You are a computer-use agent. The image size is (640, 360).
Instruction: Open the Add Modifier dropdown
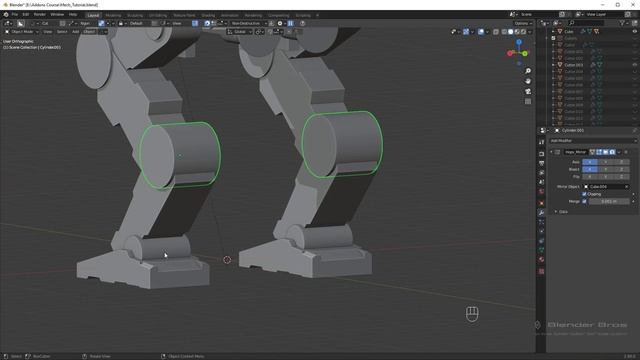(593, 140)
